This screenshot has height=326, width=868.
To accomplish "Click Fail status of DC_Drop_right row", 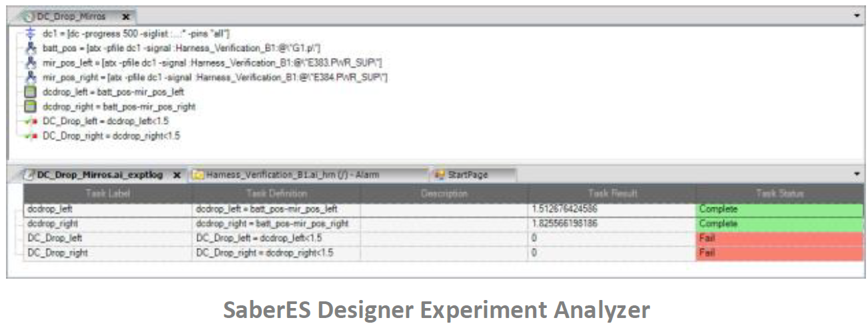I will (779, 253).
